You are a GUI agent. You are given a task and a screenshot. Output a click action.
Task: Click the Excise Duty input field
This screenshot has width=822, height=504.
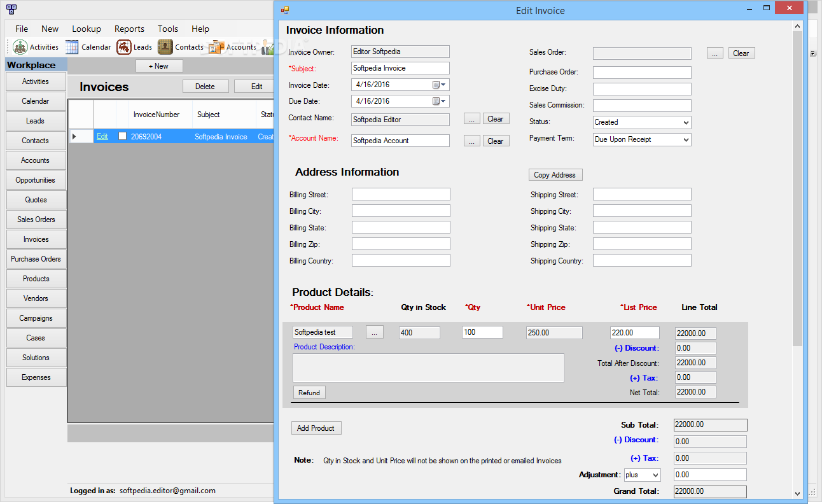point(642,89)
